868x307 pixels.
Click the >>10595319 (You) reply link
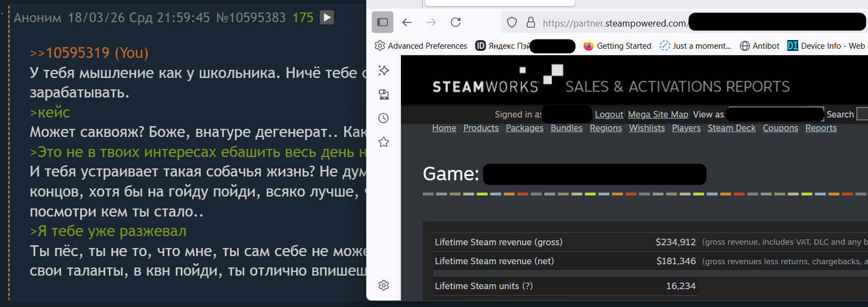coord(89,53)
